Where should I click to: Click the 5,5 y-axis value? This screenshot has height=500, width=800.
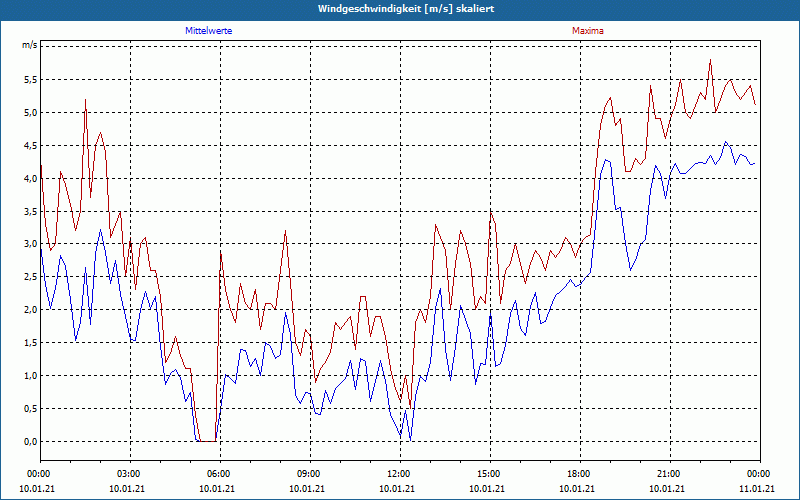tap(31, 80)
